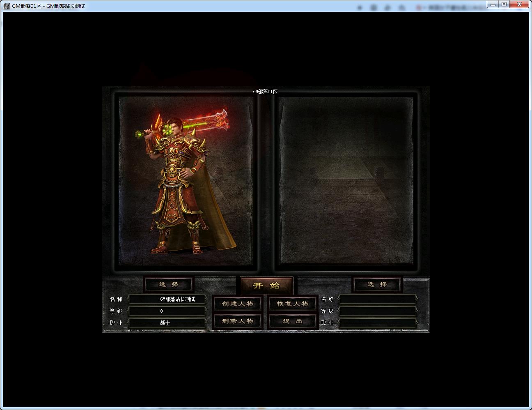The height and width of the screenshot is (410, 532).
Task: Click 恢复人物 to restore character
Action: [293, 304]
